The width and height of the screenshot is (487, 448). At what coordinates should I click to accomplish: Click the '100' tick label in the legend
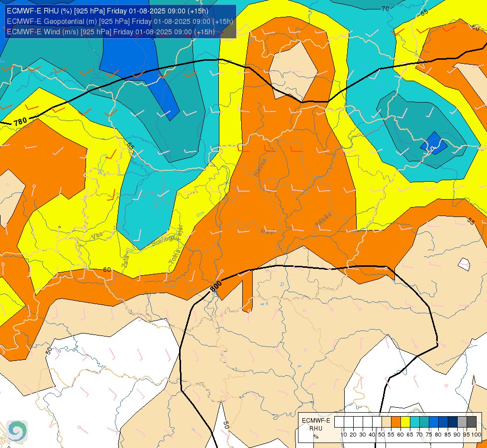(477, 435)
